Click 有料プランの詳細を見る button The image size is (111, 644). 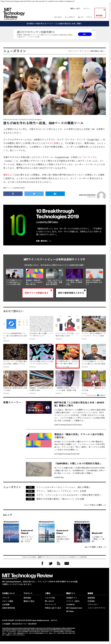click(x=38, y=293)
